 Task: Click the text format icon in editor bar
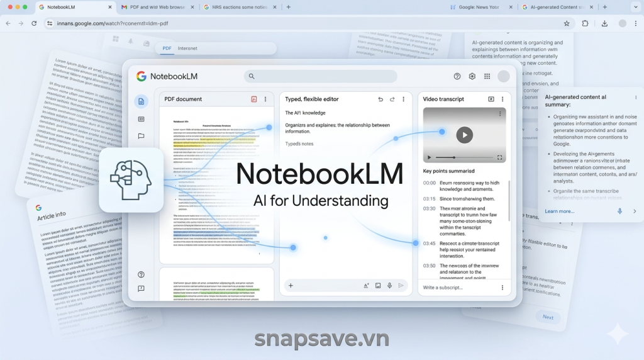366,286
